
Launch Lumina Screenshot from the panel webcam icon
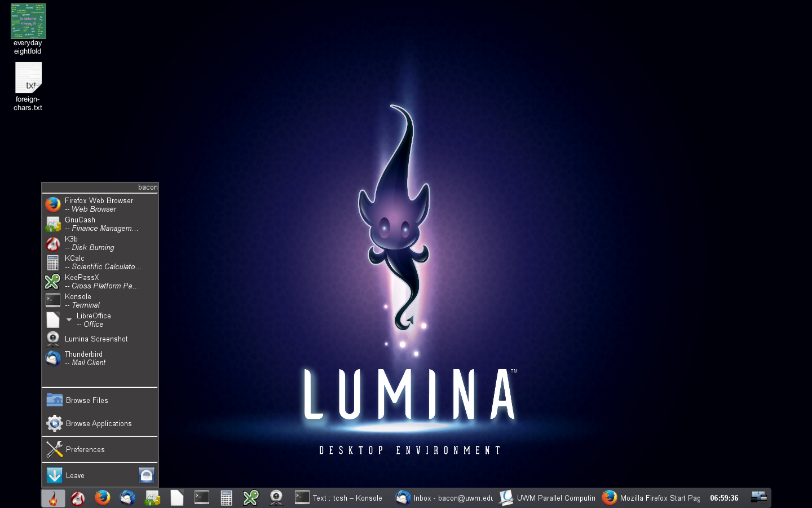coord(276,498)
